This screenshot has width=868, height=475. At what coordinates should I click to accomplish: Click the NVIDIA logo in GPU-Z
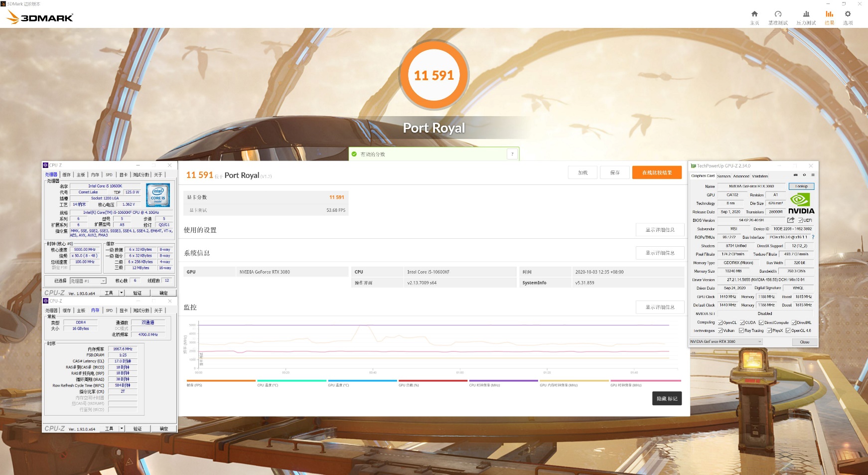[801, 203]
